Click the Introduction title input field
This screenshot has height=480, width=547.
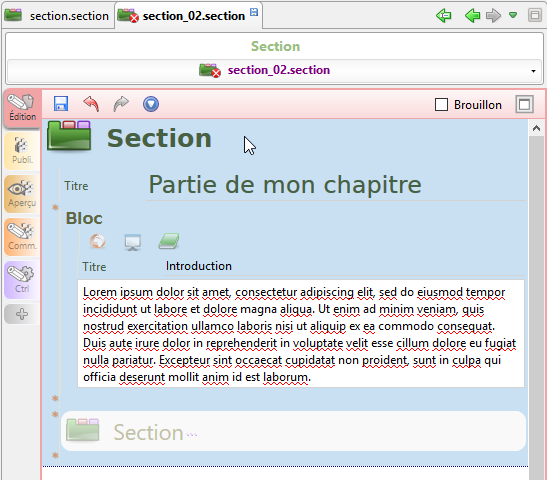coord(344,266)
